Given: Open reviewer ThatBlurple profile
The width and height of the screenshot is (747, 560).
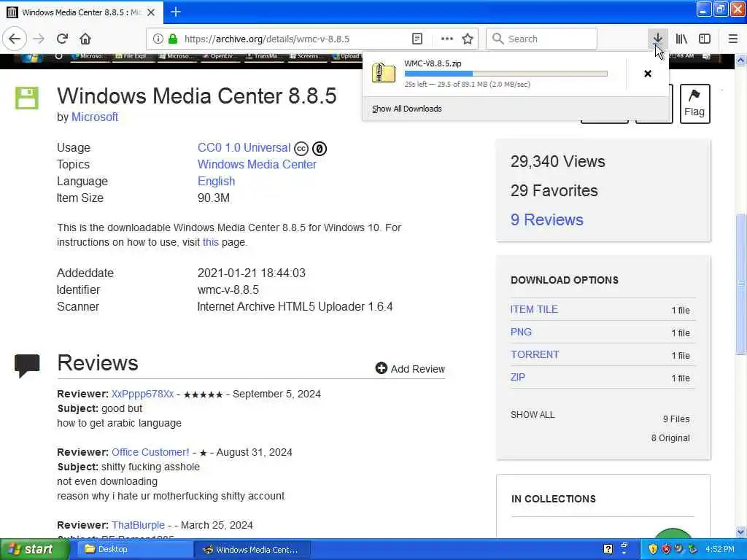Looking at the screenshot, I should tap(138, 525).
